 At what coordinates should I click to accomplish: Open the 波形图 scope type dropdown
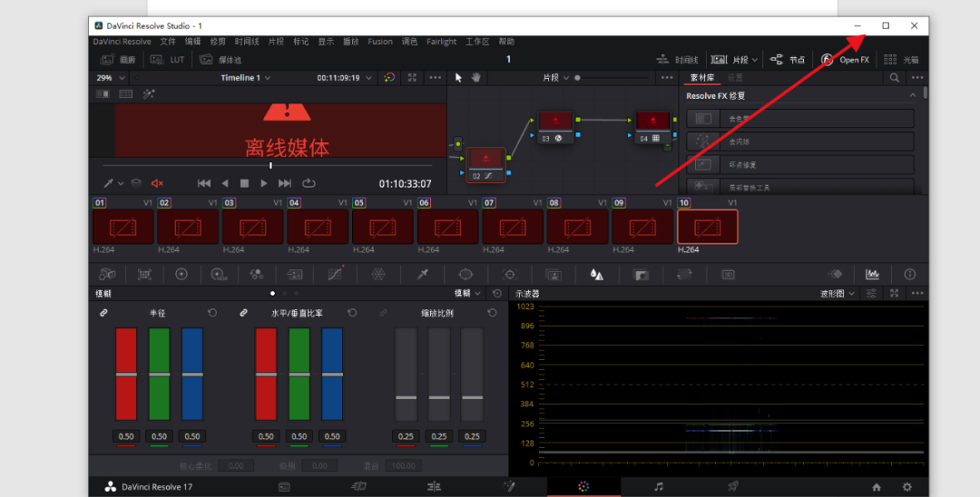click(838, 294)
